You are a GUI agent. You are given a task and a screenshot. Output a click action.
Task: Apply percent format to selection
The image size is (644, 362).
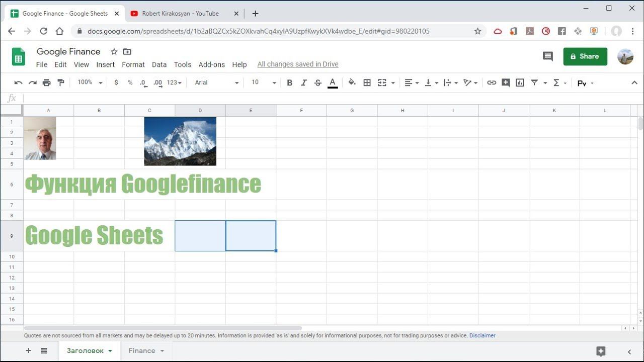[130, 82]
